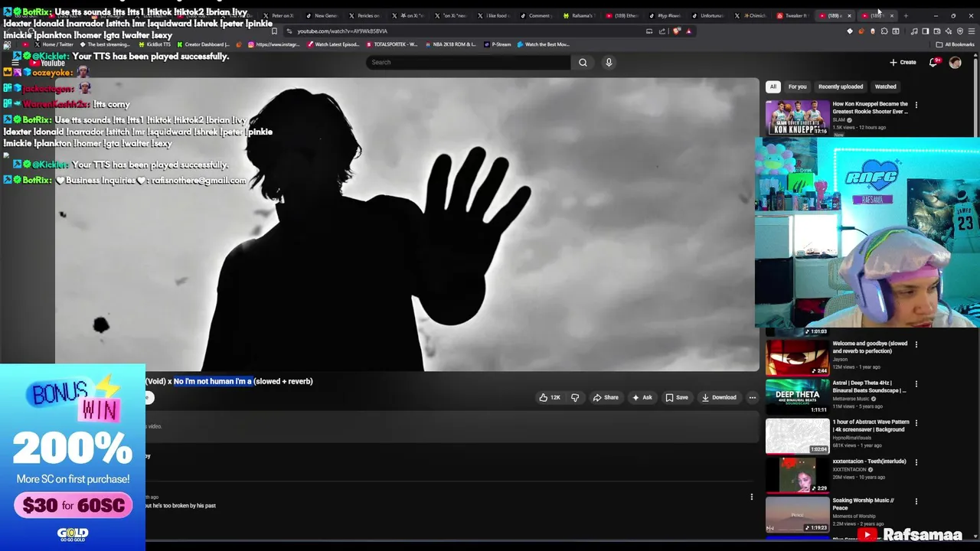980x551 pixels.
Task: Open options for Kon Knueppel video
Action: (x=916, y=105)
